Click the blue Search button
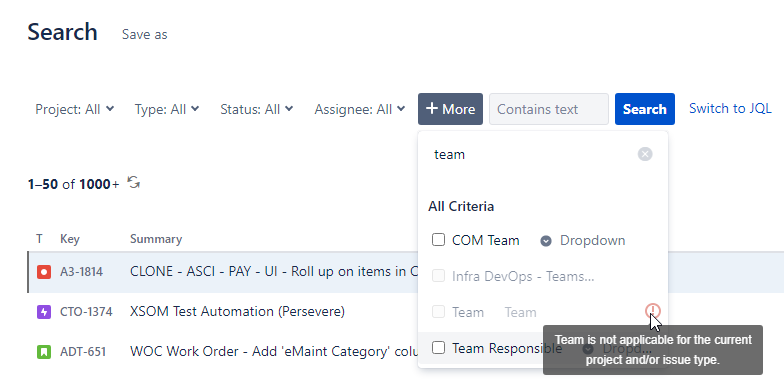Screen dimensions: 784x383 (x=644, y=109)
